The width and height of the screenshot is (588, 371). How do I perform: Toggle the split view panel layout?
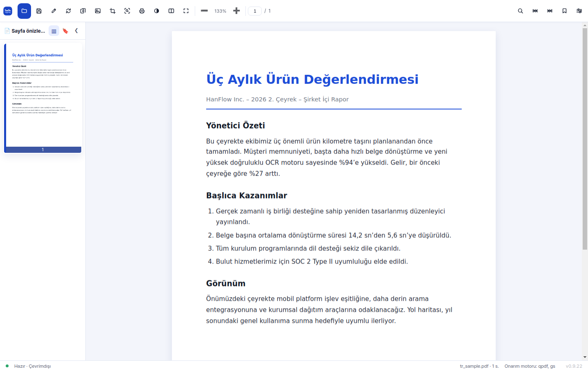click(x=171, y=11)
